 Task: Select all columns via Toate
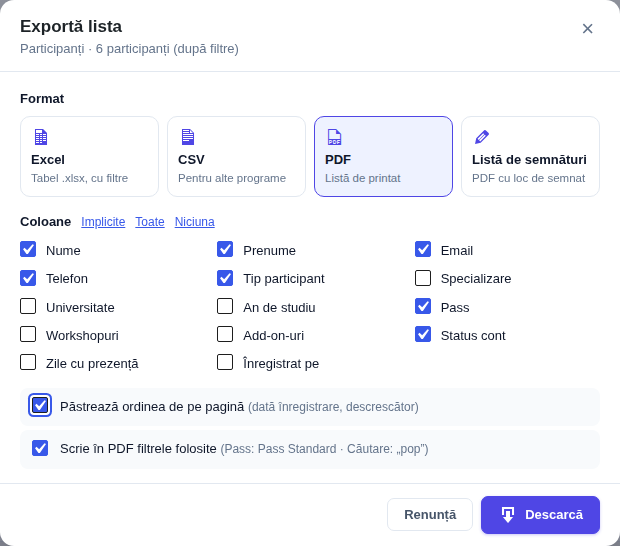pos(150,222)
